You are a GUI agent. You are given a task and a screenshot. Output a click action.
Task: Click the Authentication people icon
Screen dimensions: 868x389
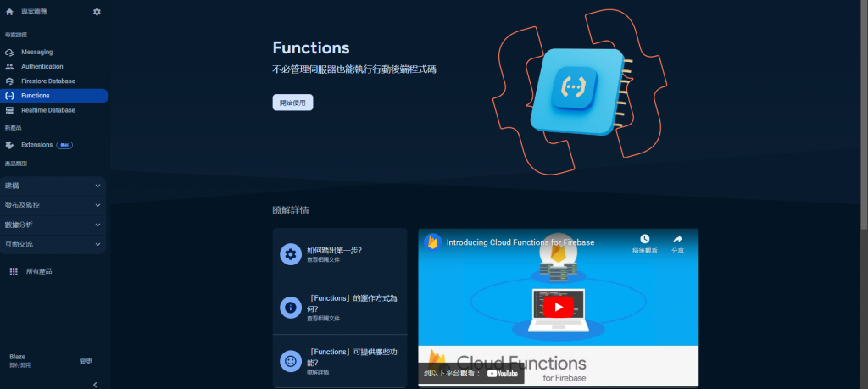click(9, 66)
